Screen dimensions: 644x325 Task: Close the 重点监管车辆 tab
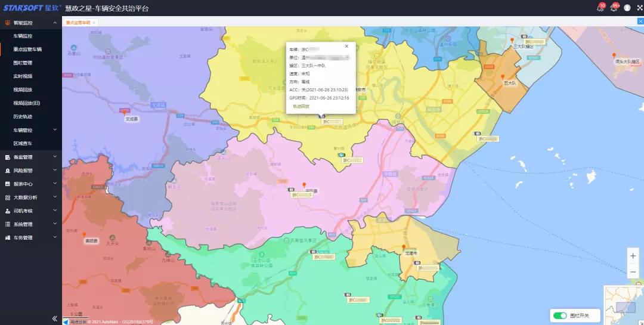click(94, 23)
